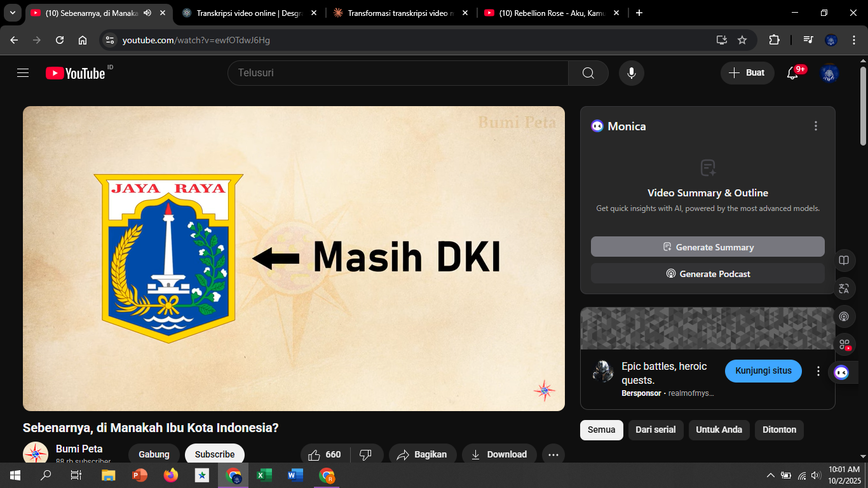Click Bagikan to share the video
The image size is (868, 488).
coord(423,454)
